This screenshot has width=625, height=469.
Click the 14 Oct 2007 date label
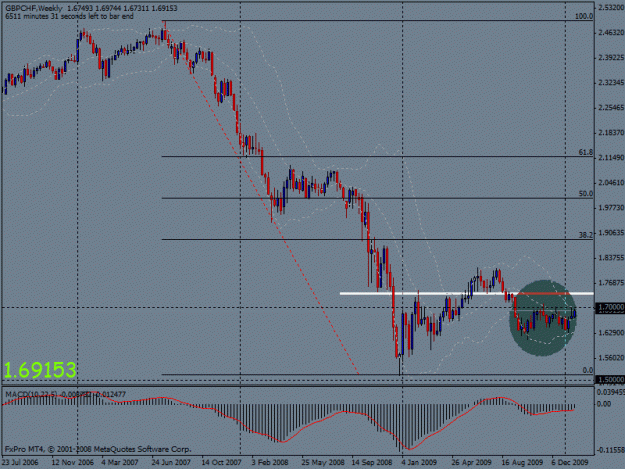(x=221, y=462)
